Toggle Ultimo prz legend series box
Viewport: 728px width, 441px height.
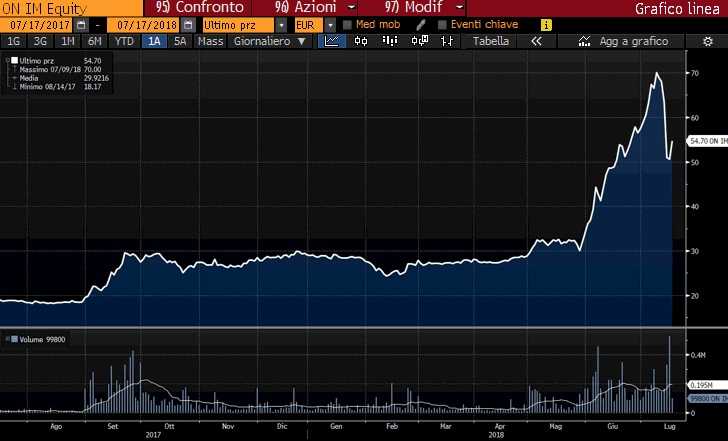click(x=14, y=60)
